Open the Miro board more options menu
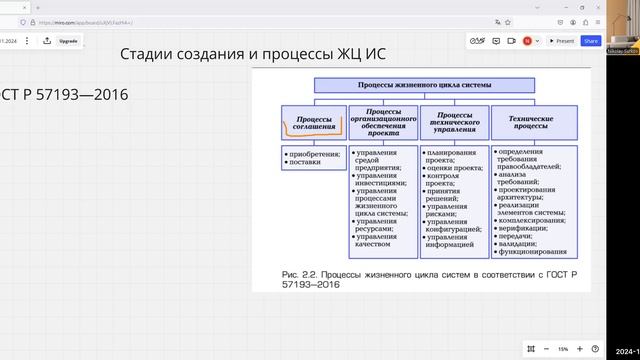Screen dimensions: 640x360 tap(27, 41)
